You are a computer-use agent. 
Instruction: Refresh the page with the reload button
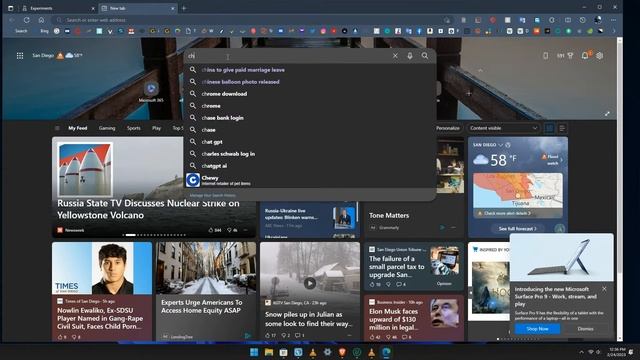(x=27, y=20)
